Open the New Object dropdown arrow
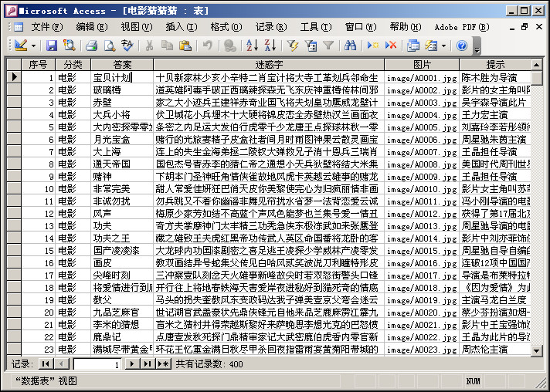 pyautogui.click(x=443, y=46)
